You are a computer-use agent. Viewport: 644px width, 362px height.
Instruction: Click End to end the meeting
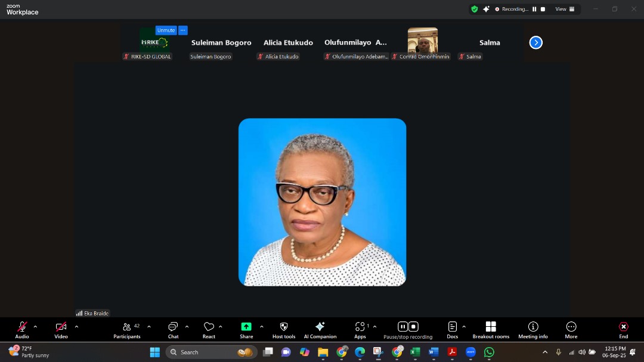pos(624,330)
